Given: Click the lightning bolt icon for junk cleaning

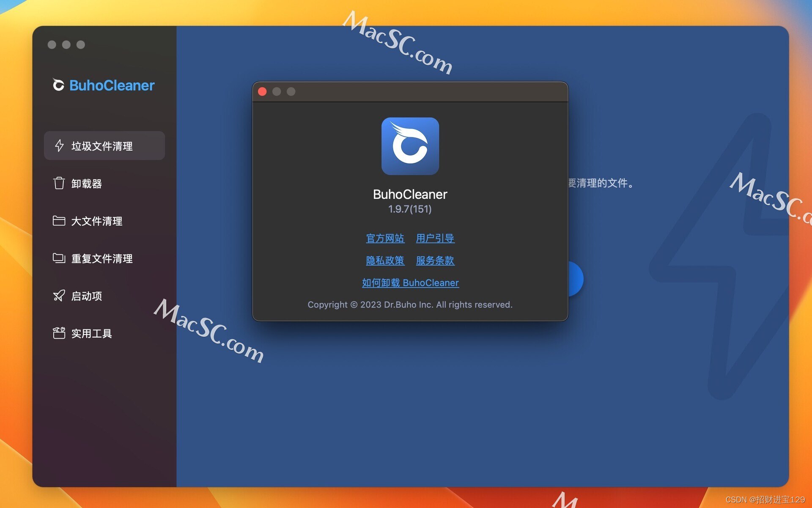Looking at the screenshot, I should (x=59, y=146).
